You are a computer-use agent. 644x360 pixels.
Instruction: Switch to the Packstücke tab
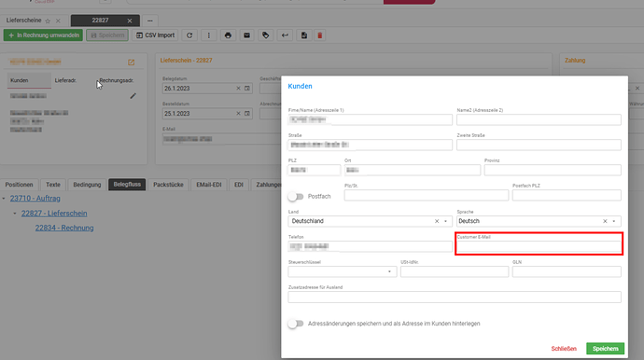pos(168,185)
